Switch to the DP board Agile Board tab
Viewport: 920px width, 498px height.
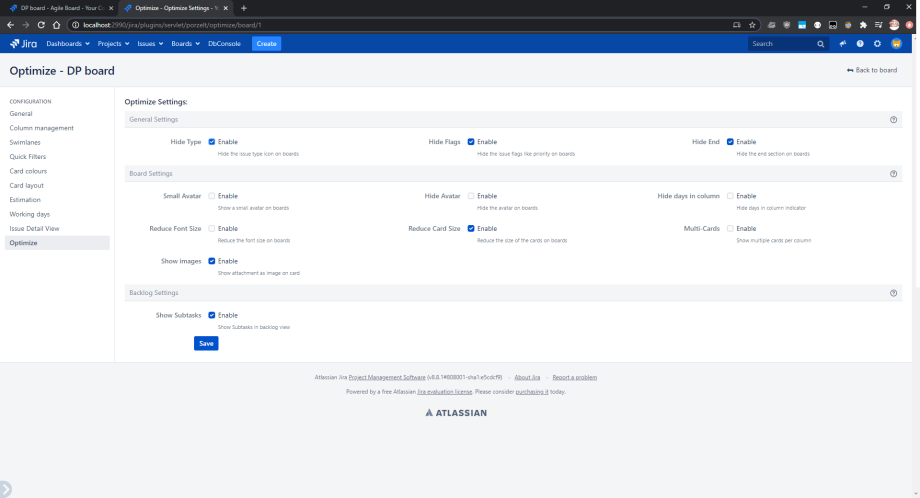coord(61,8)
